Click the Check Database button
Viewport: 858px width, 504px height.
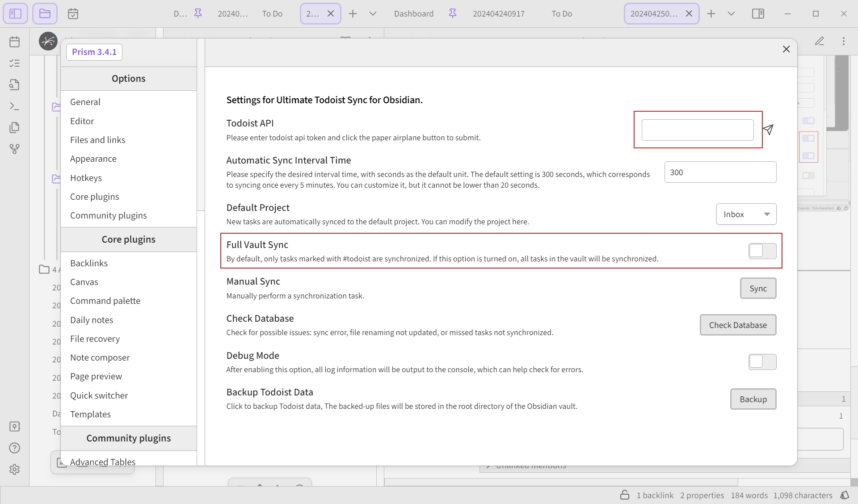click(x=738, y=325)
